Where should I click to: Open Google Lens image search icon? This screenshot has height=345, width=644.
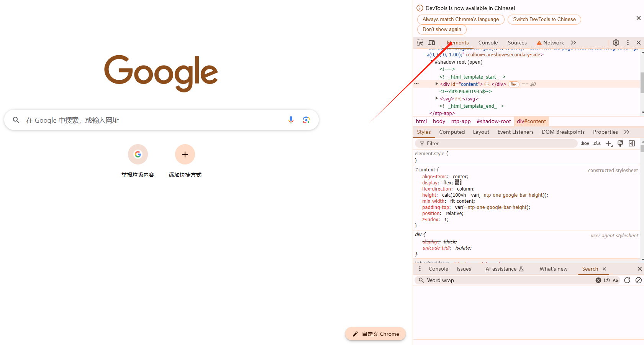[306, 120]
